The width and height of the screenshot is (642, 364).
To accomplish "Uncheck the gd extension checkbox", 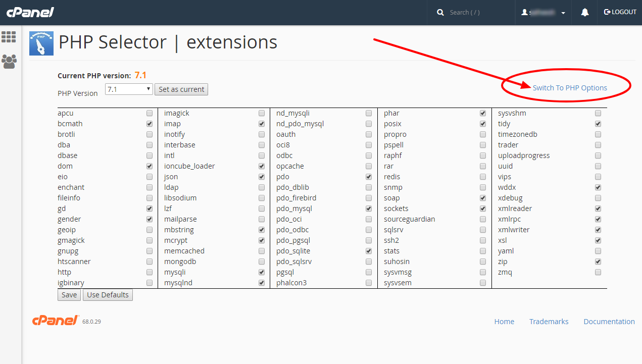I will coord(150,209).
